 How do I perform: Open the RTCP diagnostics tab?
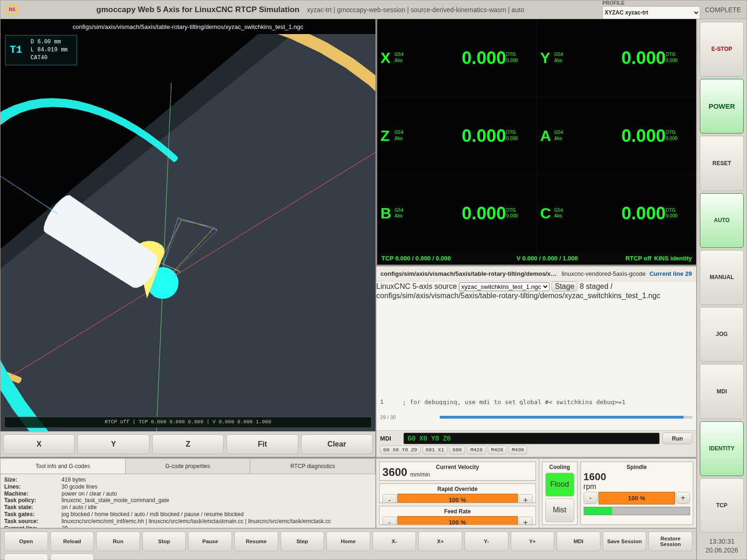[x=312, y=466]
